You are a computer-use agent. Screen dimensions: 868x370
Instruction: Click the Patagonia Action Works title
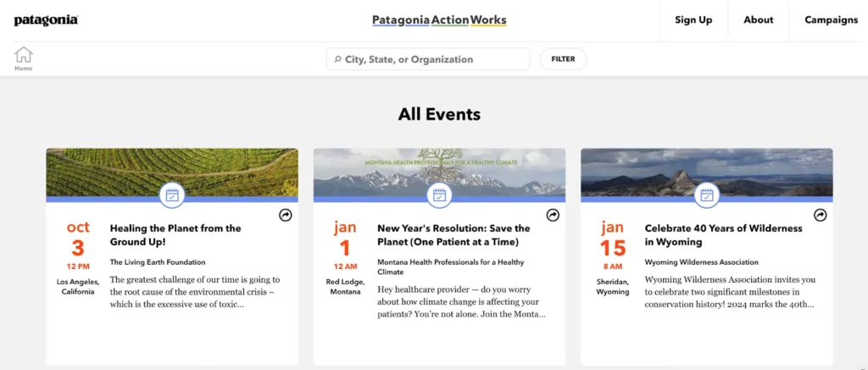pos(439,20)
